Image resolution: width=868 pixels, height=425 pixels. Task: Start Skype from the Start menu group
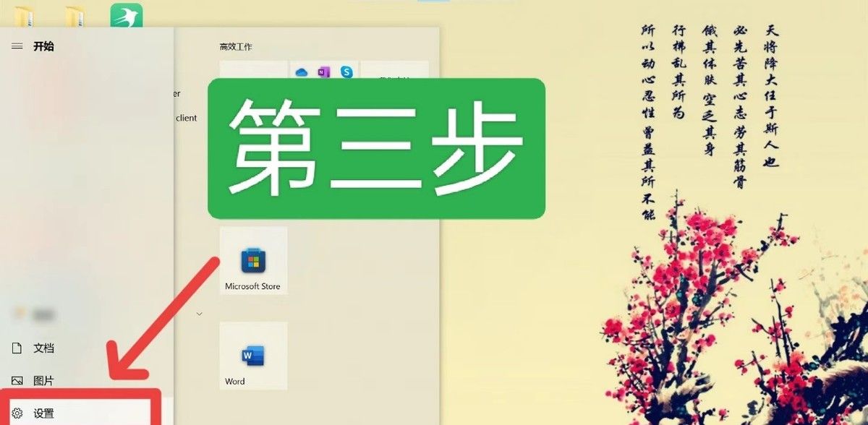tap(347, 71)
